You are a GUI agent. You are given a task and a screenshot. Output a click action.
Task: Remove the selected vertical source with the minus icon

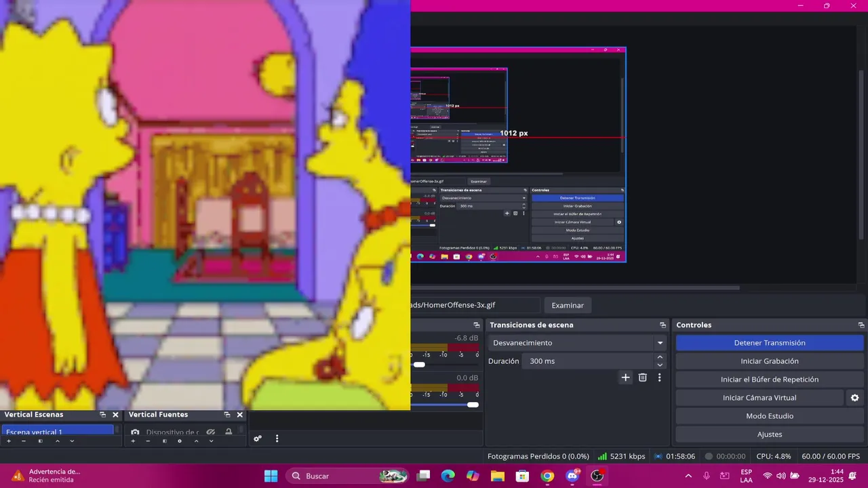(148, 441)
